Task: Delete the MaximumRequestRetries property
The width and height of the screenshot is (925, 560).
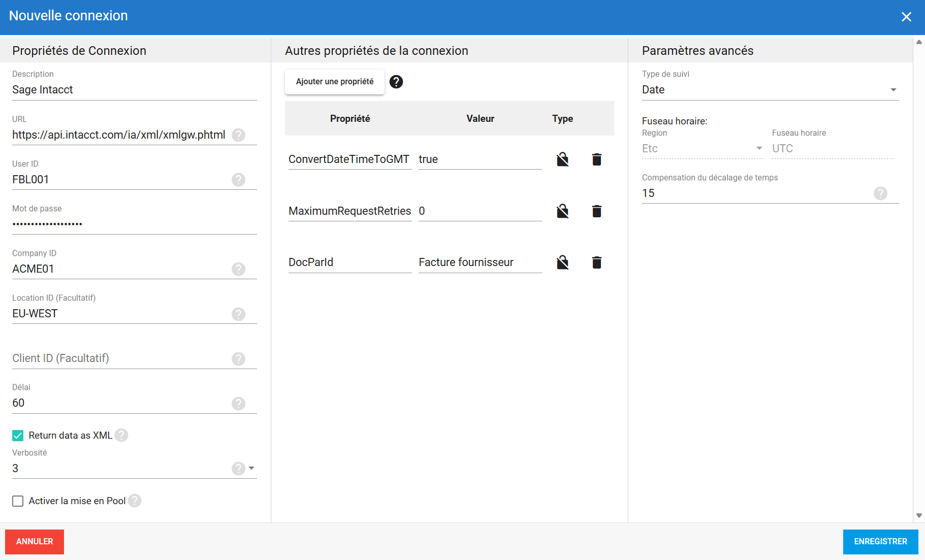Action: 597,211
